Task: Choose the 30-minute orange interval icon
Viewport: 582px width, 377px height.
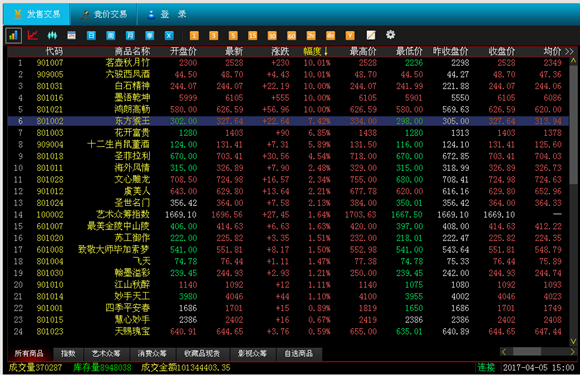Action: 272,36
